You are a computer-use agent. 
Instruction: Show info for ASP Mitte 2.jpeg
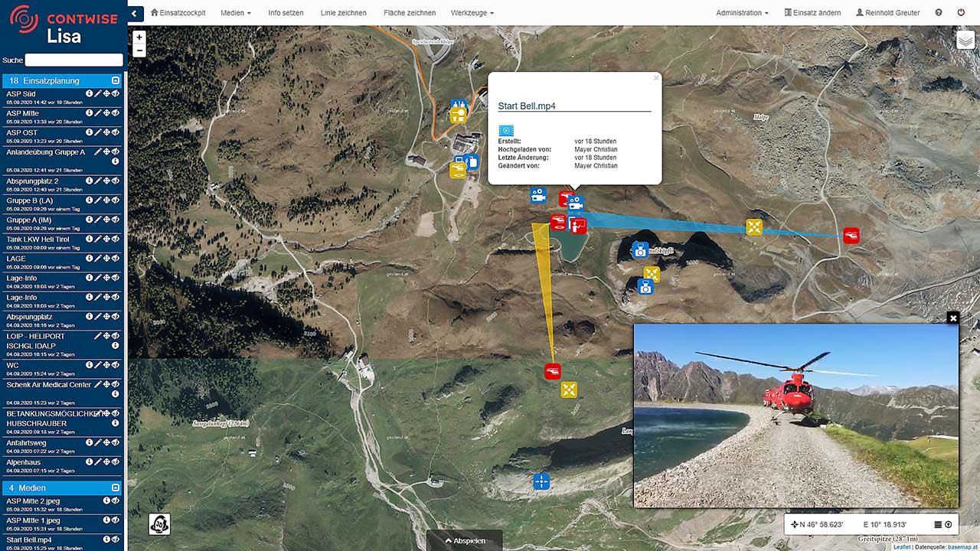(x=106, y=500)
